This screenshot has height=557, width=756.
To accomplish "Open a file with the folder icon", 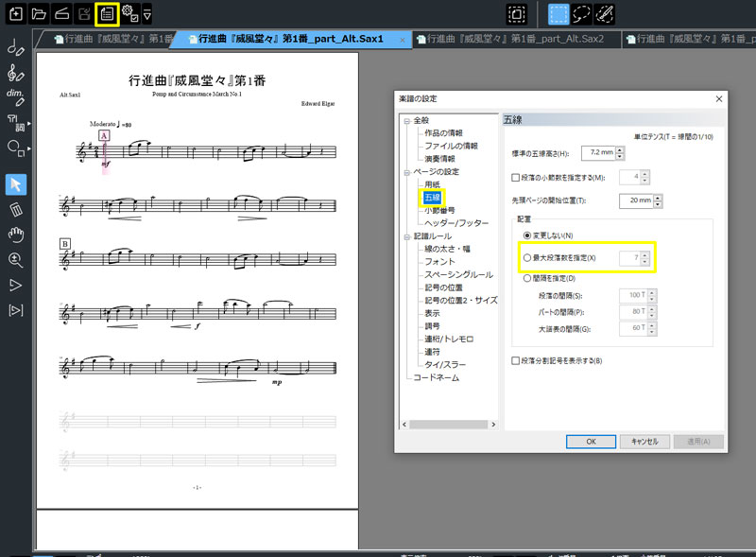I will tap(39, 13).
